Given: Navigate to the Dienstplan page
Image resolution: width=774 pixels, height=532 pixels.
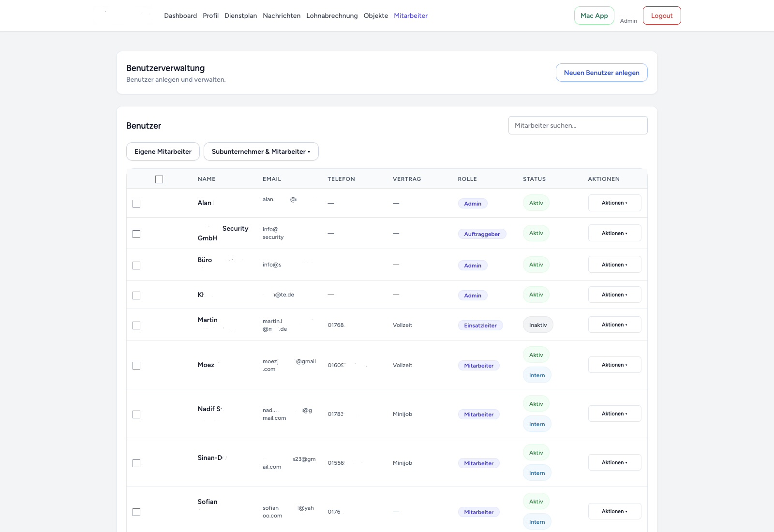Looking at the screenshot, I should click(240, 15).
